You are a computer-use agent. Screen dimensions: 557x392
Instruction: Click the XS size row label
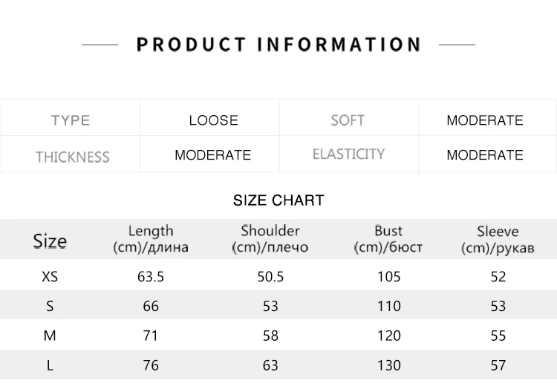coord(50,277)
